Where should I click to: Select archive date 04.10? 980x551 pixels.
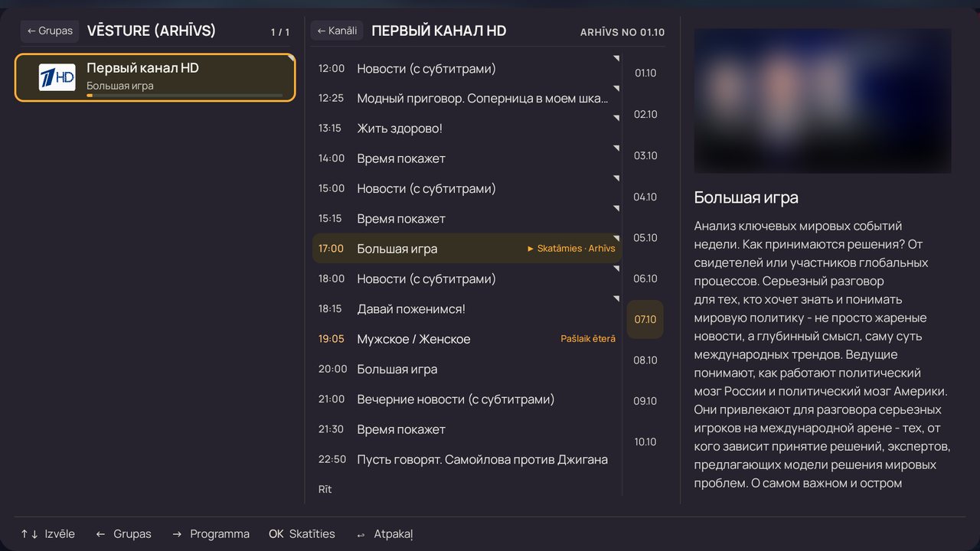pos(645,197)
